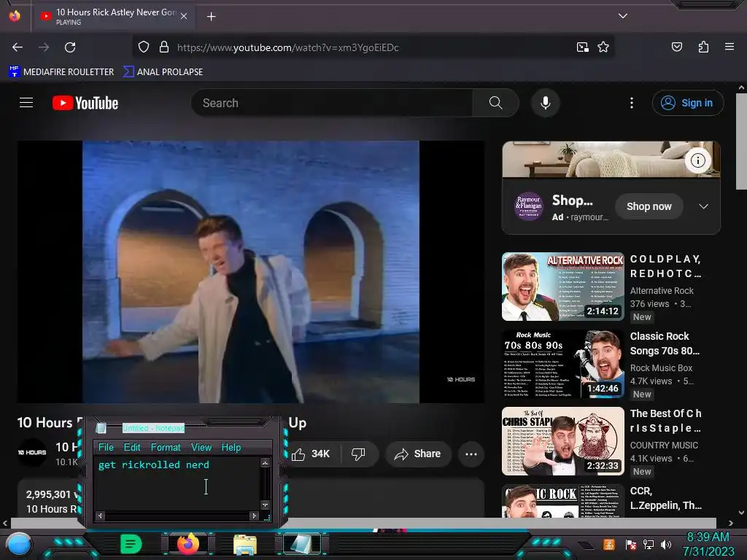The image size is (747, 560).
Task: Open File Explorer from the taskbar
Action: click(245, 545)
